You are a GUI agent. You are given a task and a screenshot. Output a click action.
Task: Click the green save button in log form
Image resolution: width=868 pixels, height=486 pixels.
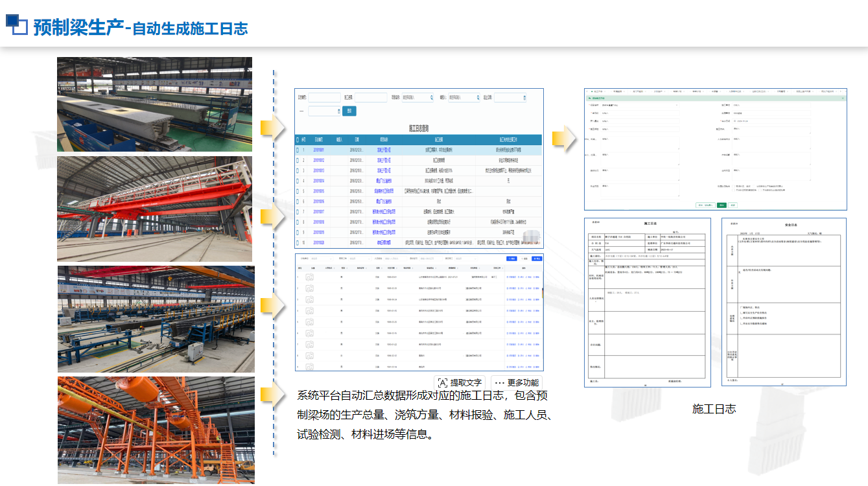[x=721, y=205]
